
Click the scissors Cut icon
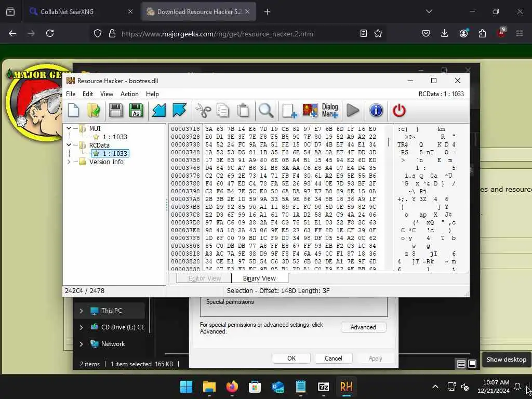pyautogui.click(x=203, y=111)
